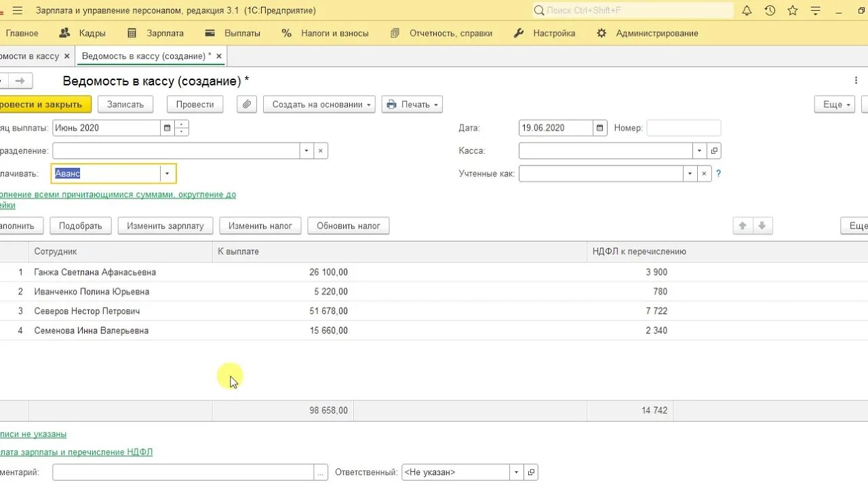Viewport: 868px width, 488px height.
Task: Open the Кадры section
Action: tap(82, 33)
